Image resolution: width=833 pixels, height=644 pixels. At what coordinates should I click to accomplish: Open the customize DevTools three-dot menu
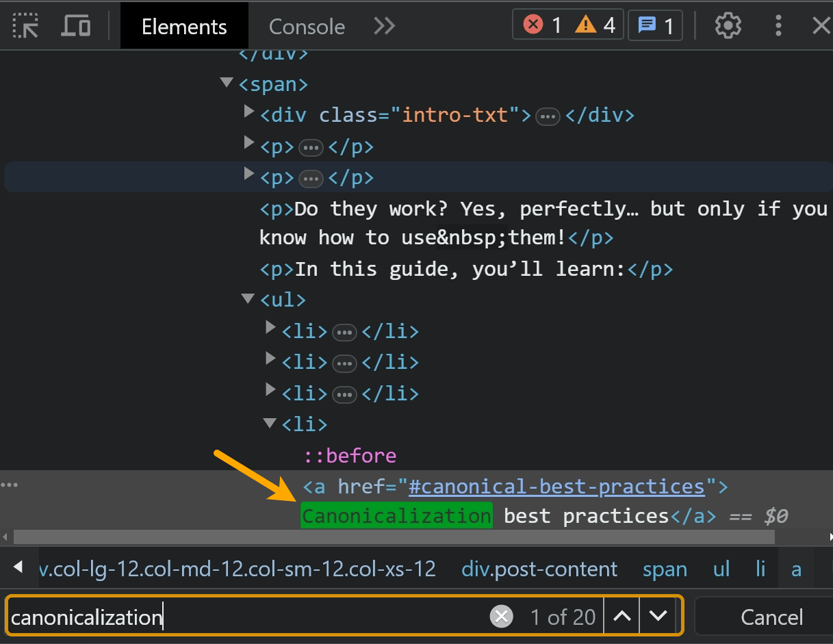point(779,25)
